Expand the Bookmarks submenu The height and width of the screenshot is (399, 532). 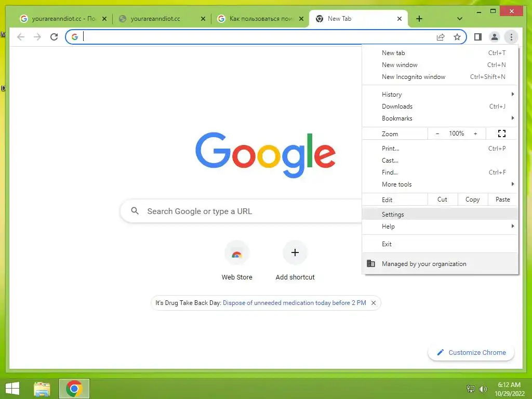tap(440, 118)
